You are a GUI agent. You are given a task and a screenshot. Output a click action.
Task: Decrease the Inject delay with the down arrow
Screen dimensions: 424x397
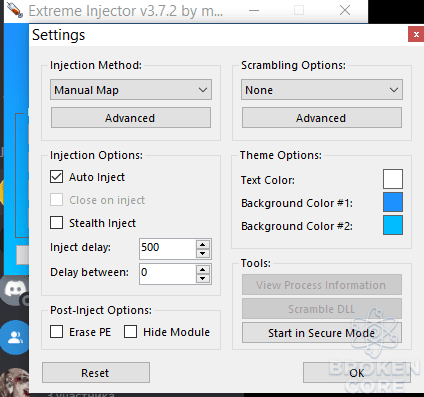click(x=203, y=253)
